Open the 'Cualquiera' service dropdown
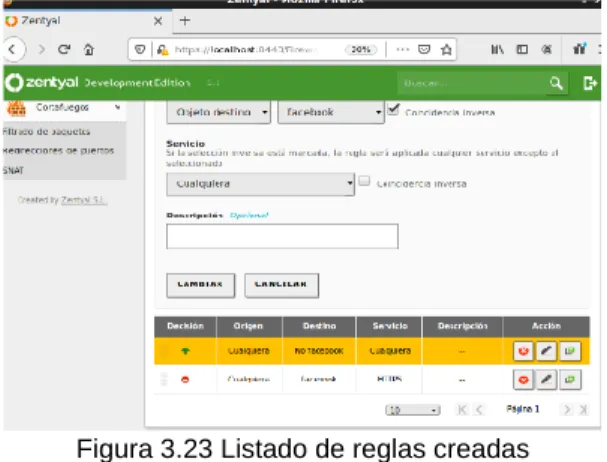 coord(261,184)
